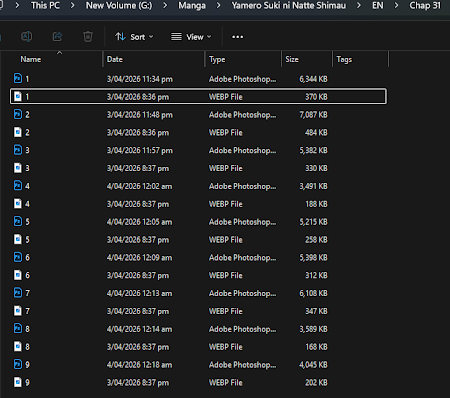
Task: Select Photoshop file 6 icon
Action: [18, 257]
